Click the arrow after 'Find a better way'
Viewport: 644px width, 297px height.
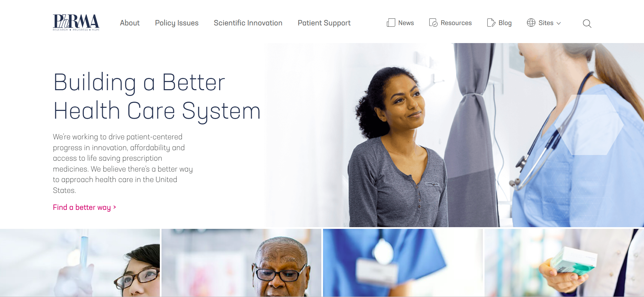115,207
